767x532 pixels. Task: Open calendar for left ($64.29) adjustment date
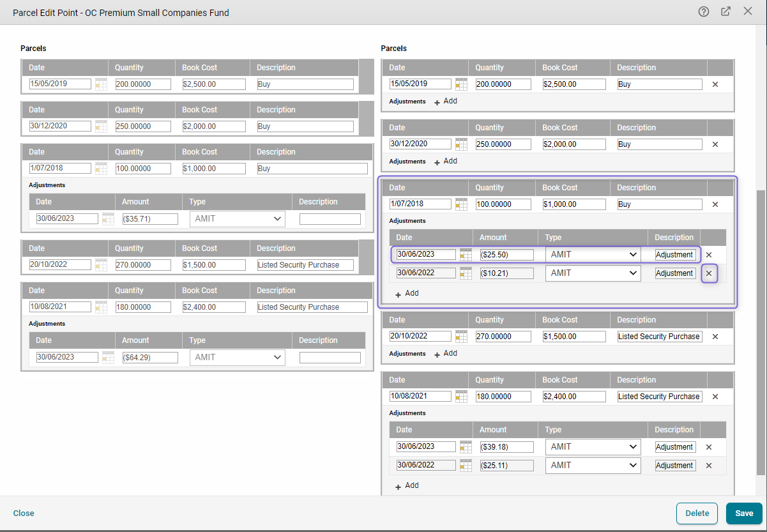[108, 358]
